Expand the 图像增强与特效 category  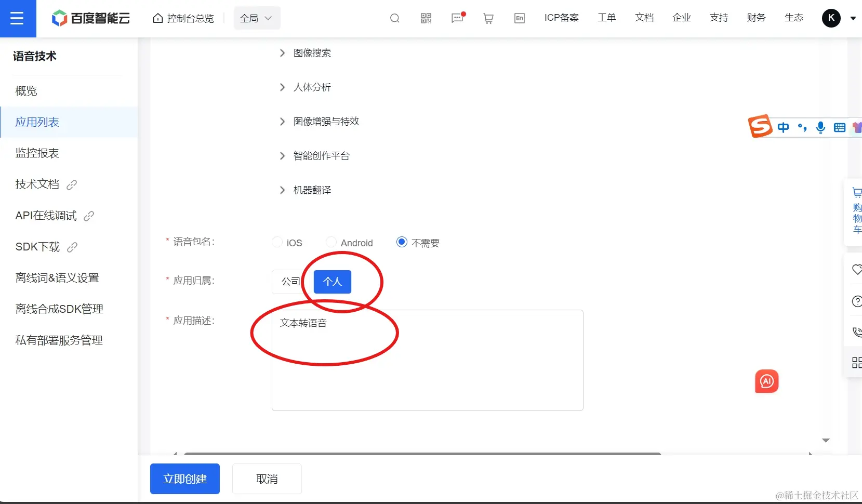click(x=282, y=122)
